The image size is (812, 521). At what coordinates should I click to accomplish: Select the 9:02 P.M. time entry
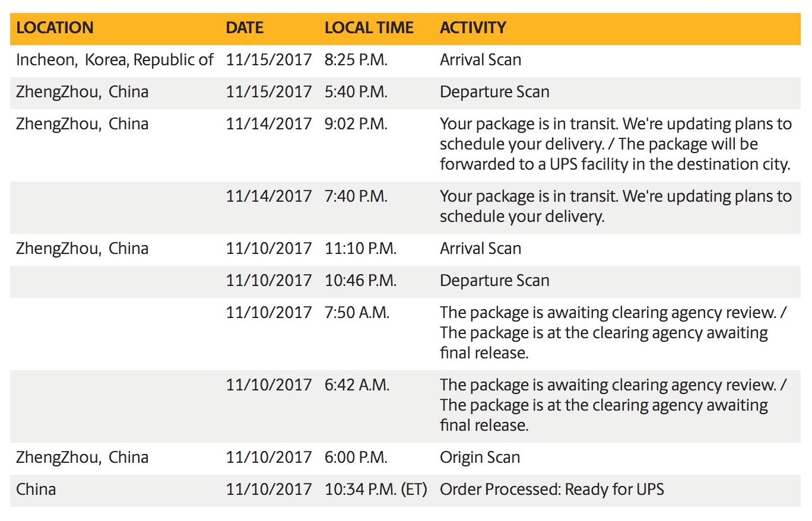356,124
